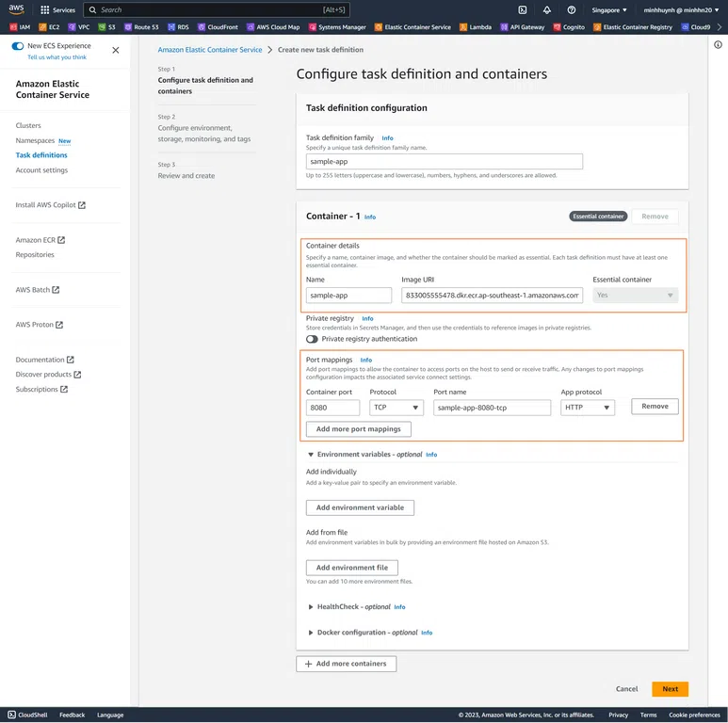Expand the Docker configuration section

coord(311,633)
